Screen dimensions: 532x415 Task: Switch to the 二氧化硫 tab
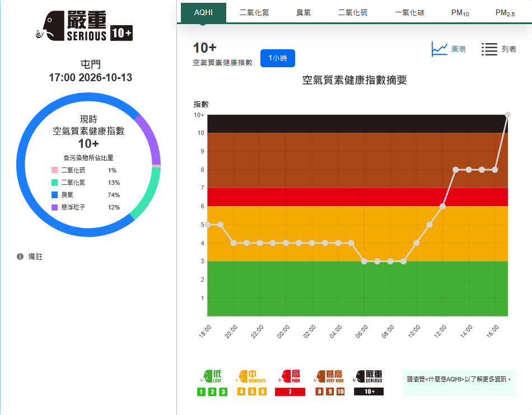pyautogui.click(x=352, y=12)
